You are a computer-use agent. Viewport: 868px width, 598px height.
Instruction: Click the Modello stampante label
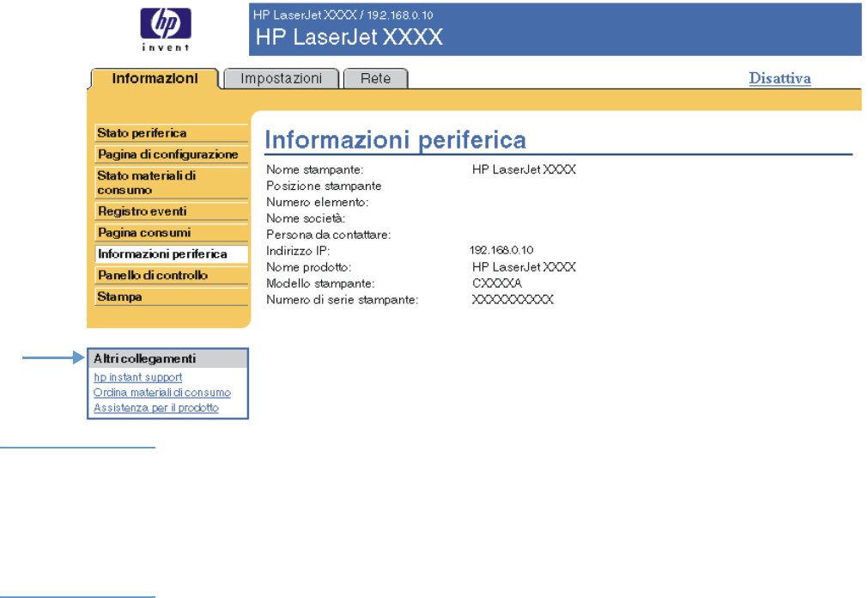(320, 284)
